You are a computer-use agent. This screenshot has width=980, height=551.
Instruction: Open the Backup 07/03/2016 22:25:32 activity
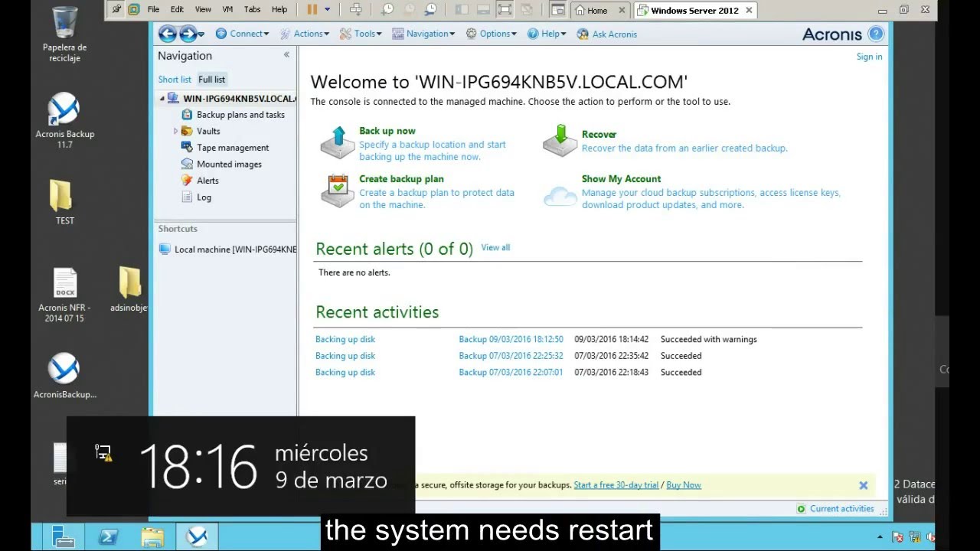(511, 356)
